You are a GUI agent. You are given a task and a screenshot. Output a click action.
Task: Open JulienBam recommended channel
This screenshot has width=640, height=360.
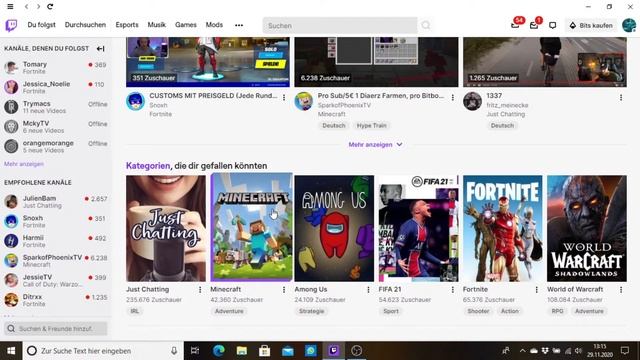(56, 202)
